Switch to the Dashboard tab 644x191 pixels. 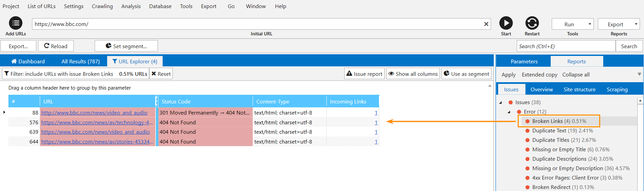click(x=28, y=61)
